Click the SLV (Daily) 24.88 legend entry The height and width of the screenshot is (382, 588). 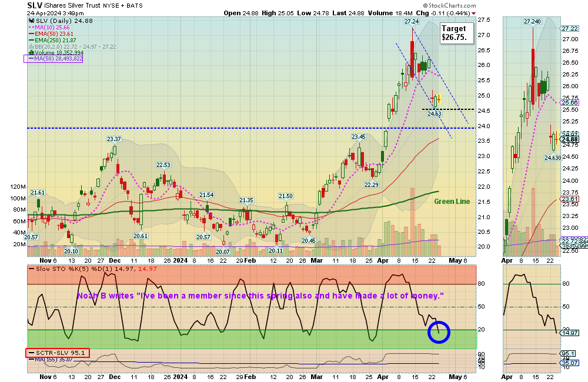point(61,21)
